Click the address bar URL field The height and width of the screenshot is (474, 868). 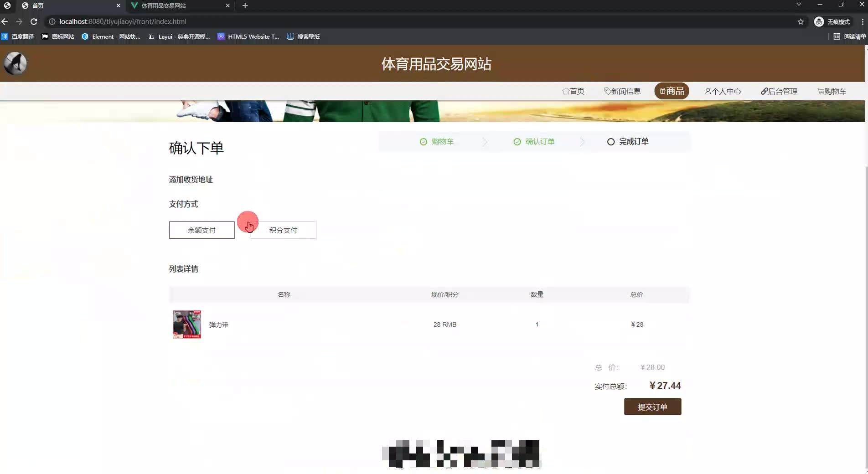tap(424, 21)
